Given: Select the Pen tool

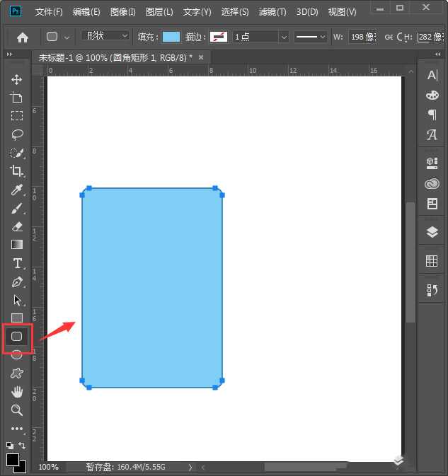Looking at the screenshot, I should tap(17, 281).
